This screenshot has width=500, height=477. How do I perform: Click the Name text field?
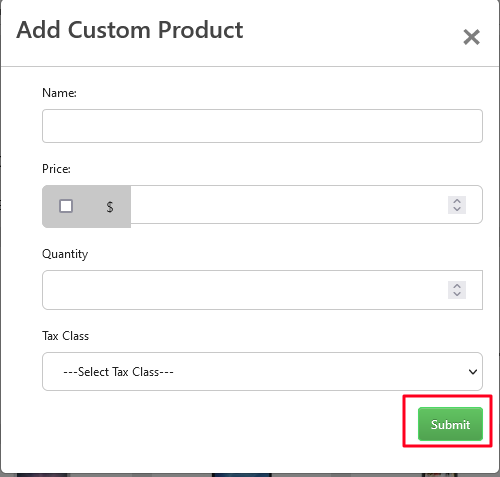click(x=262, y=126)
